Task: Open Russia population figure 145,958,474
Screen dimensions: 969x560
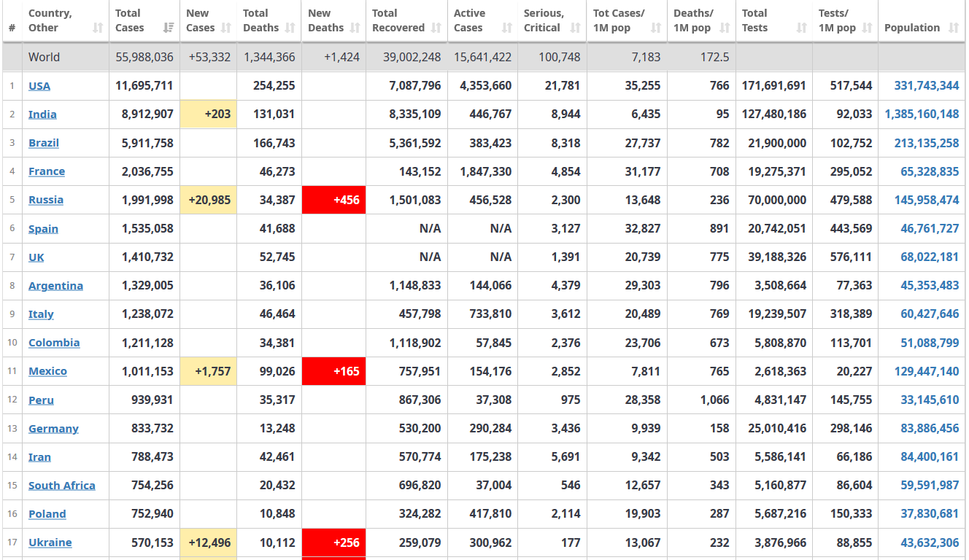Action: pyautogui.click(x=927, y=200)
